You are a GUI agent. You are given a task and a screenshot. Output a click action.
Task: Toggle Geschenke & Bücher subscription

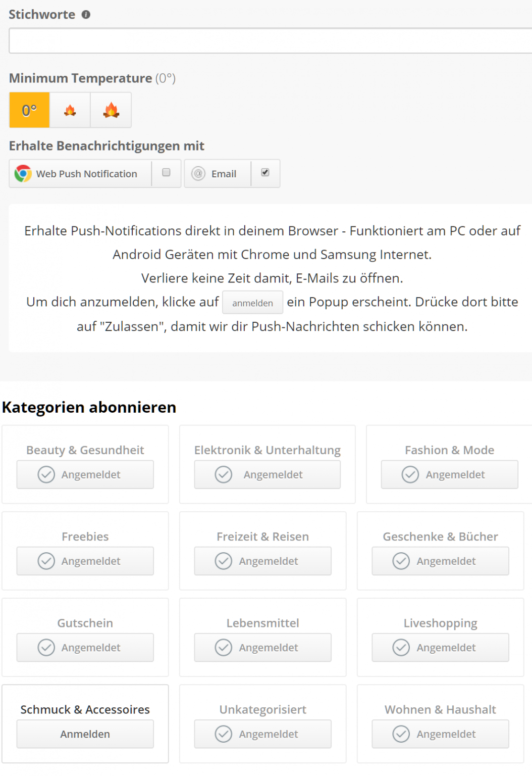[441, 561]
